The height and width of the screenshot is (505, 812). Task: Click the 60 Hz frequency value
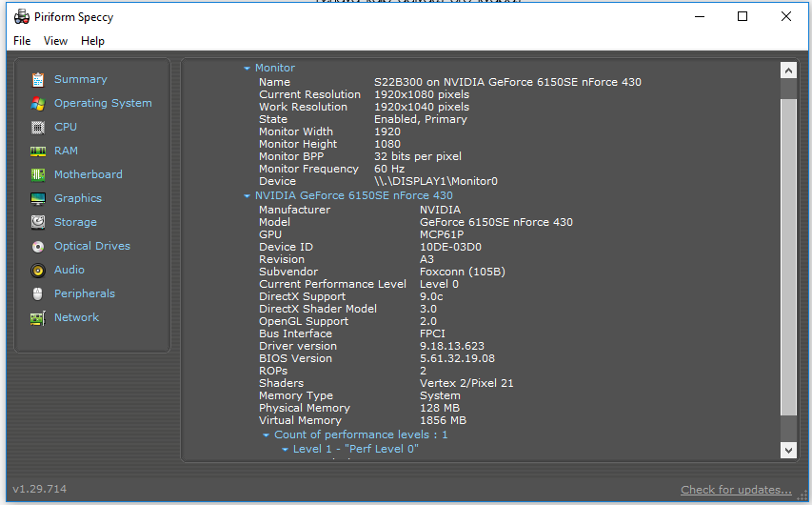389,169
